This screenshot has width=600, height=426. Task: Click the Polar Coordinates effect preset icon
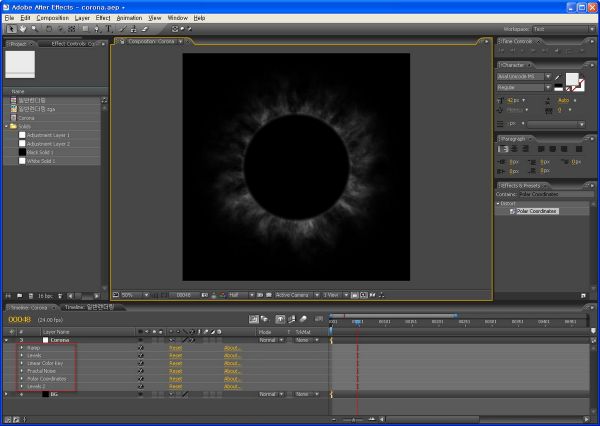pos(512,211)
